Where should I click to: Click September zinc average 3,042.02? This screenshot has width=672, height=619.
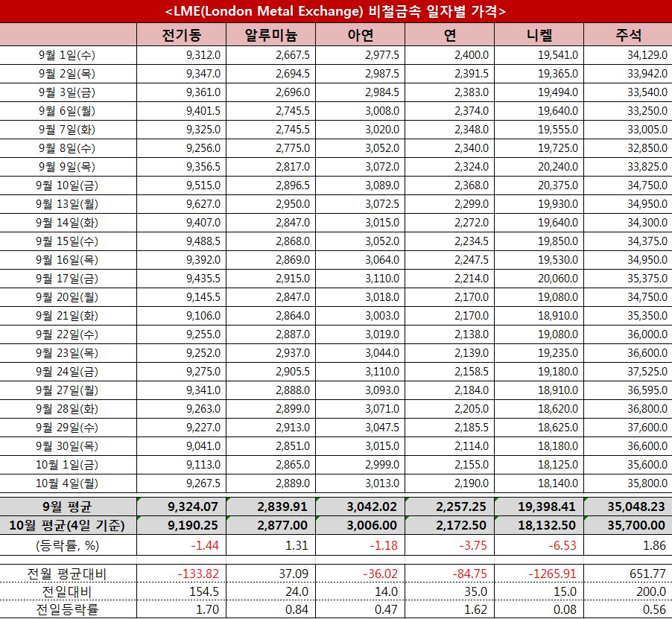click(x=372, y=507)
